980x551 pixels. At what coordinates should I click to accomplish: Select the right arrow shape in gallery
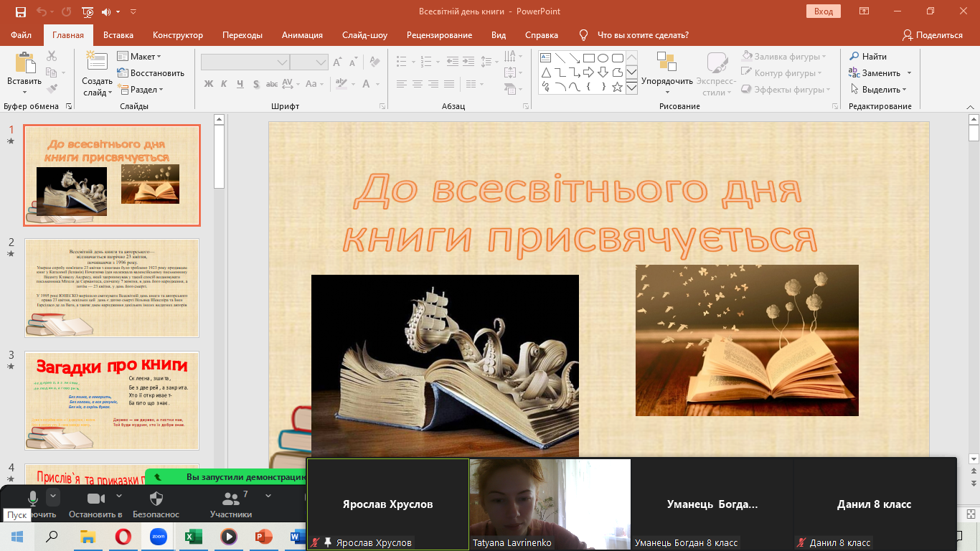coord(588,72)
